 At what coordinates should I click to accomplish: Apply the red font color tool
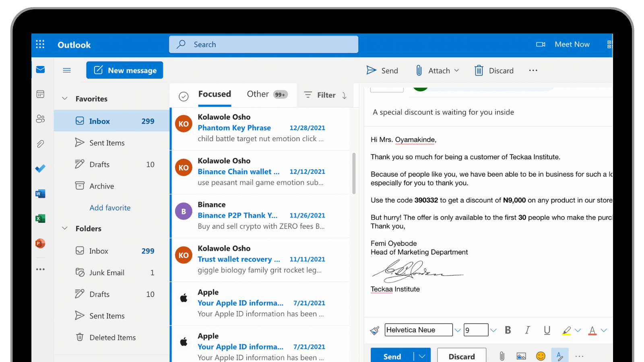click(592, 330)
